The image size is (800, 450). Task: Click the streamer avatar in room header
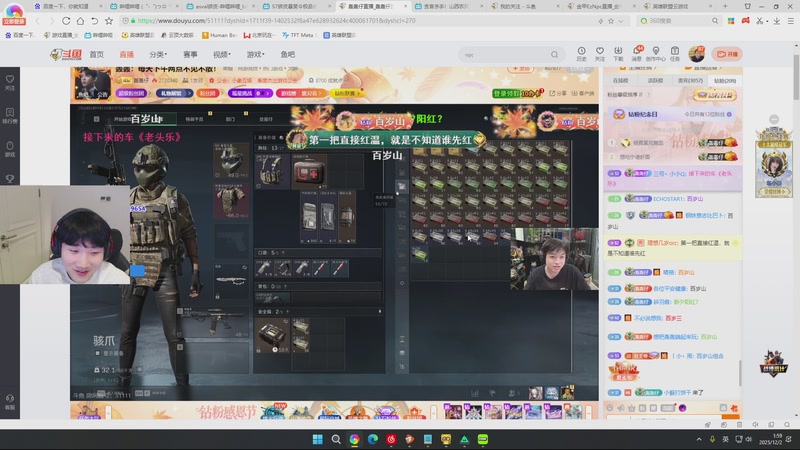pyautogui.click(x=92, y=84)
